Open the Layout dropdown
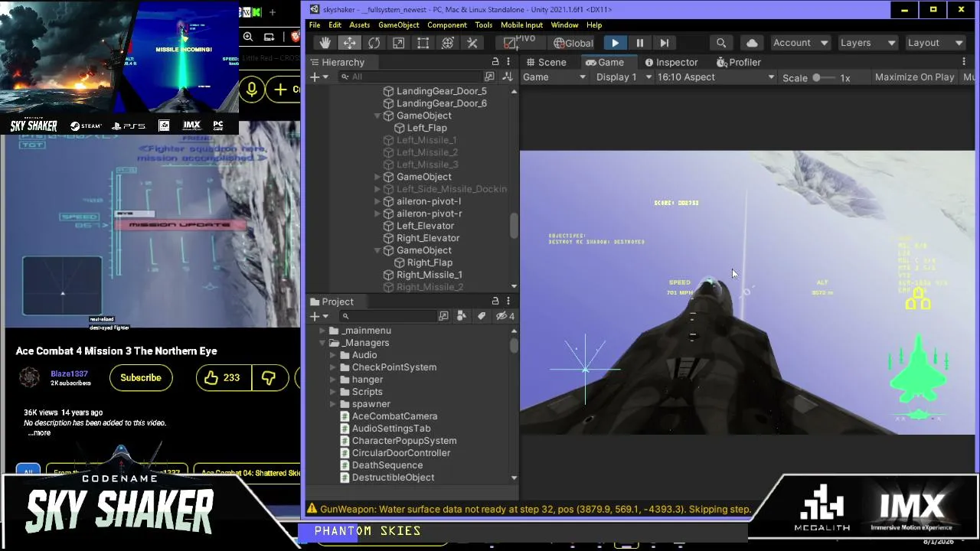Viewport: 980px width, 551px height. [x=935, y=43]
